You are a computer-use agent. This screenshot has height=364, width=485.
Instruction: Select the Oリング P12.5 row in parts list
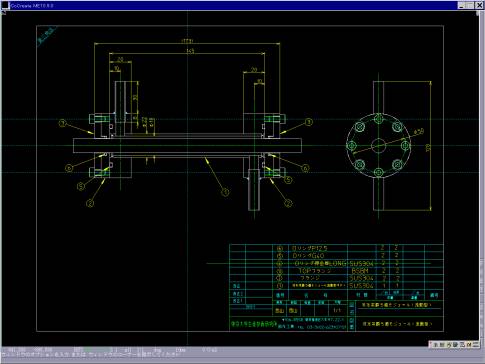(337, 248)
